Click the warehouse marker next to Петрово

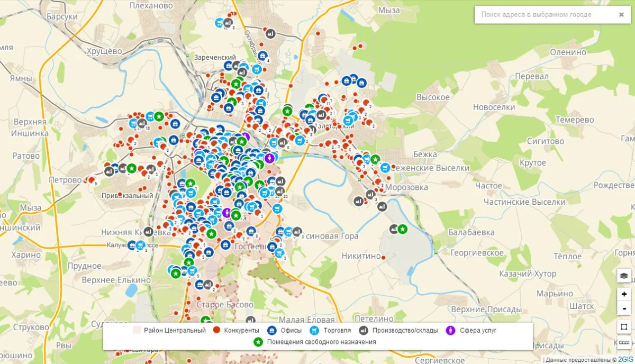pos(110,171)
